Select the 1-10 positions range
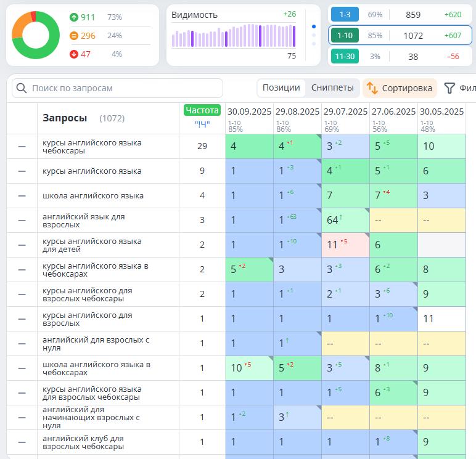 coord(345,36)
